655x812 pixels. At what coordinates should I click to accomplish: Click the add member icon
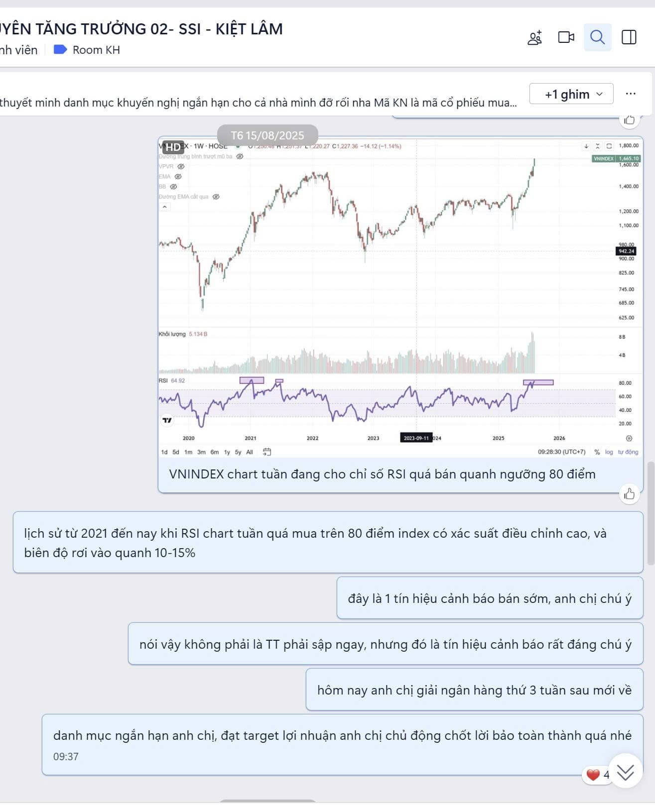(534, 38)
